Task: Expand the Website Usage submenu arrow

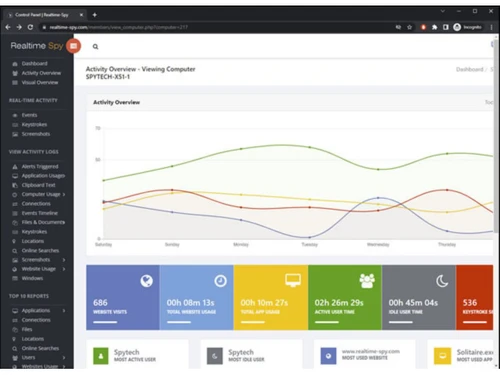Action: point(64,269)
